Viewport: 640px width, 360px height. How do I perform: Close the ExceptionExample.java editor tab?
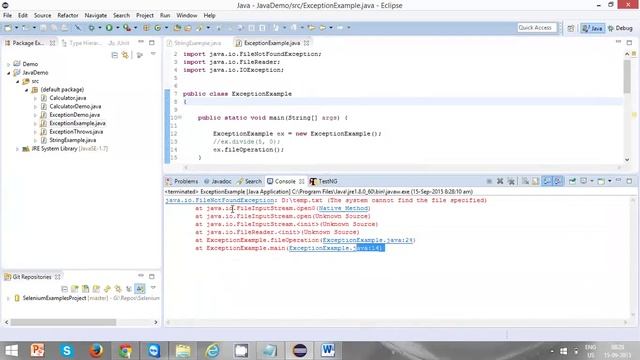click(x=306, y=43)
